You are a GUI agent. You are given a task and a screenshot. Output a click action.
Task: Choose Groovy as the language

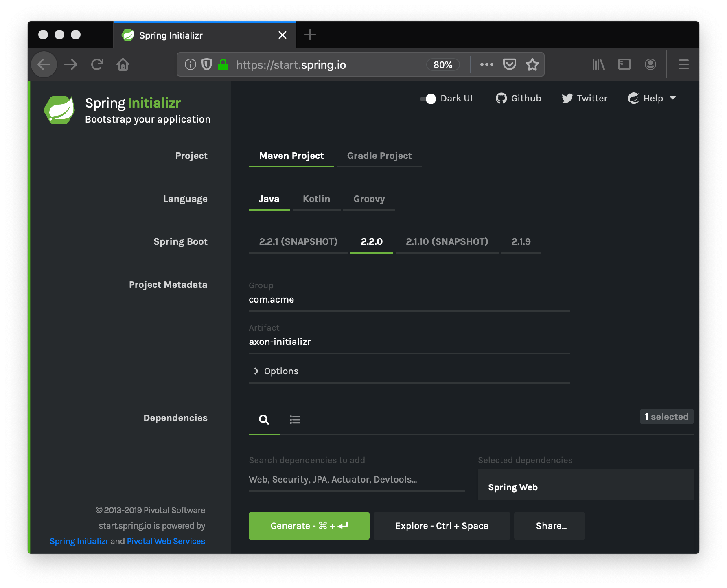[x=369, y=199]
